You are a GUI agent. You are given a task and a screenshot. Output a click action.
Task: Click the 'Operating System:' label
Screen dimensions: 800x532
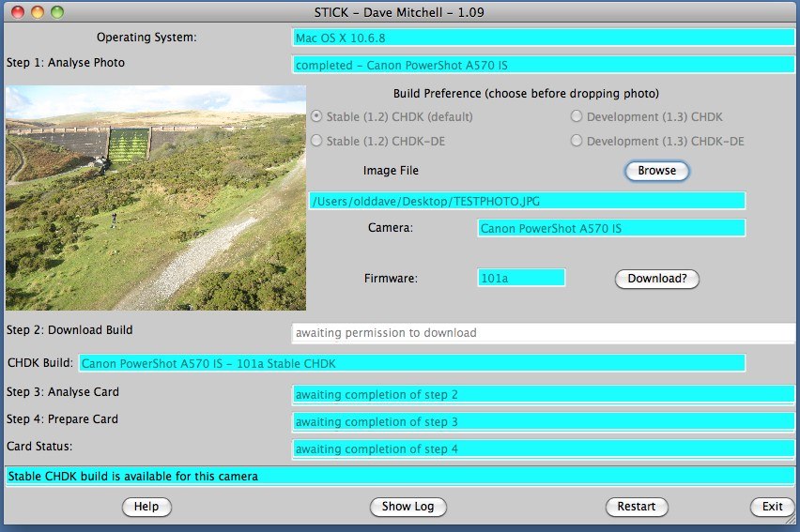click(146, 38)
